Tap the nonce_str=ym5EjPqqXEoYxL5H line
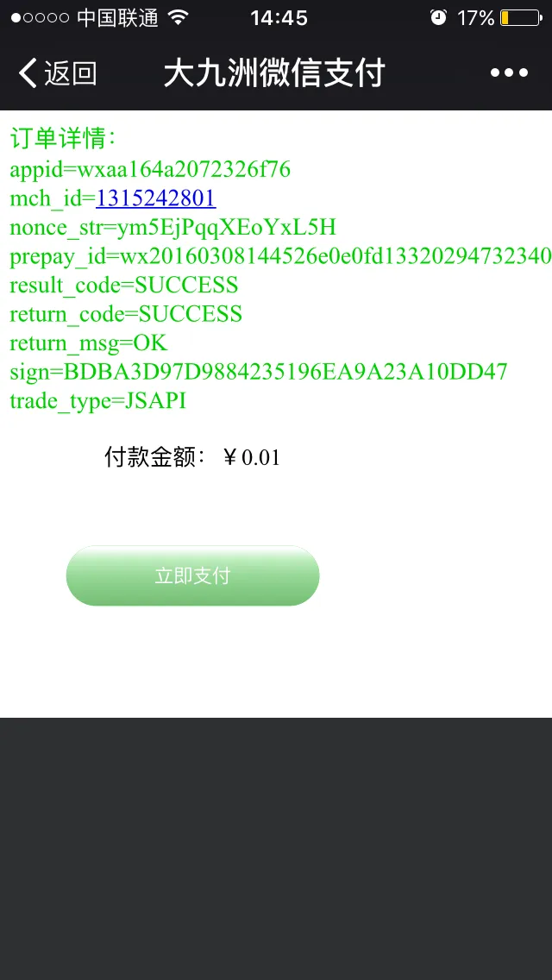 pos(172,228)
